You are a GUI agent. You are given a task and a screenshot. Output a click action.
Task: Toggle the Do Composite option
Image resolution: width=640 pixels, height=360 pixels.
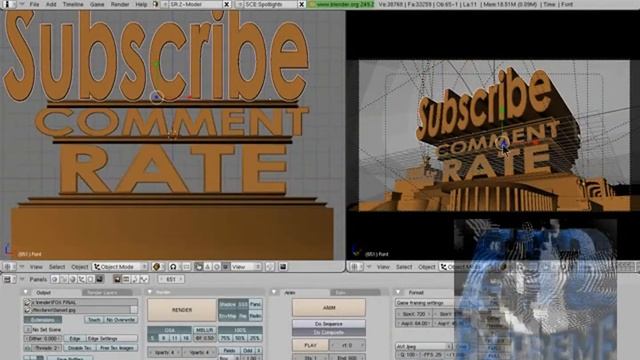[x=329, y=332]
